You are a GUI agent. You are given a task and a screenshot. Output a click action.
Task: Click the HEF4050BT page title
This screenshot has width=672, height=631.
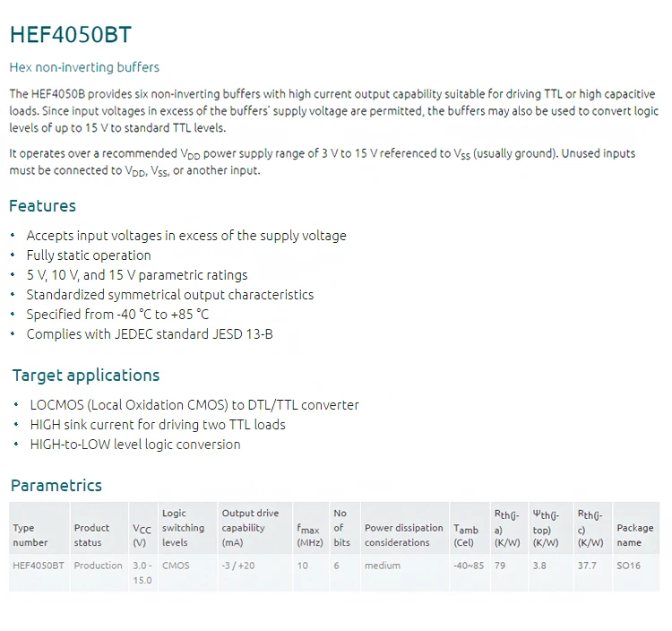pyautogui.click(x=70, y=35)
